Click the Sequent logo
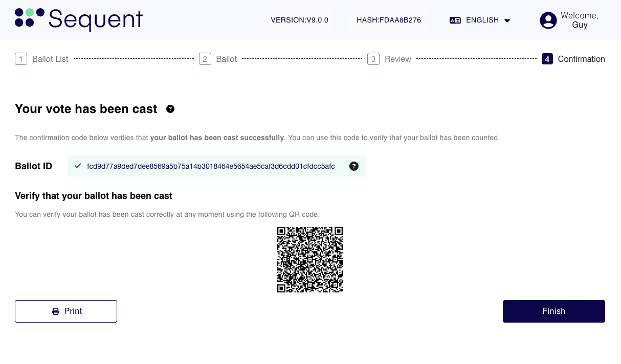 79,19
